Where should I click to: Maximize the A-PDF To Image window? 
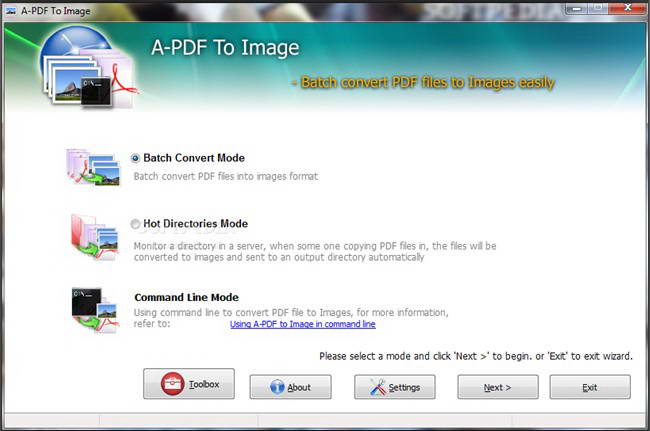(597, 8)
